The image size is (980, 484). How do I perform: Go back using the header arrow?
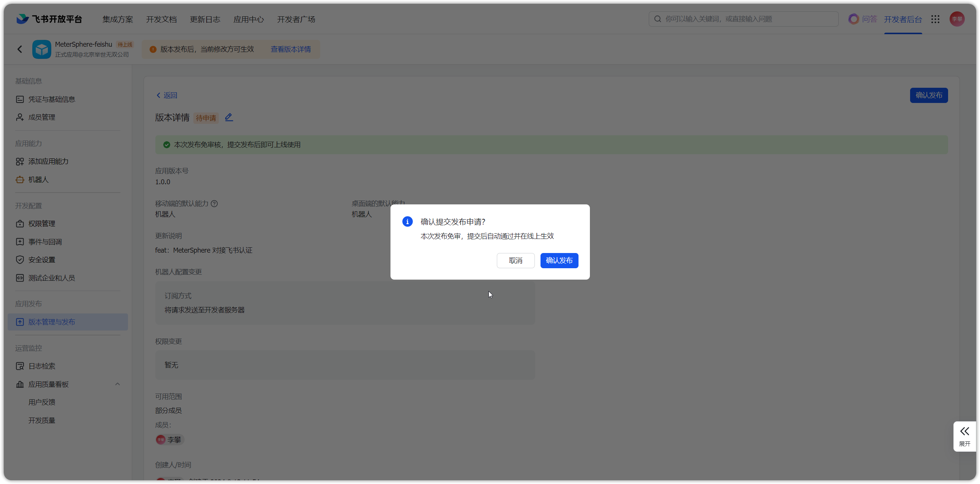(x=20, y=49)
